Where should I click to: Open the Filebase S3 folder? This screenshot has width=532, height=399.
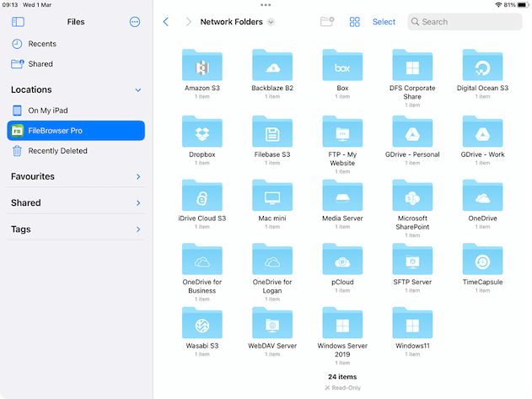tap(272, 132)
